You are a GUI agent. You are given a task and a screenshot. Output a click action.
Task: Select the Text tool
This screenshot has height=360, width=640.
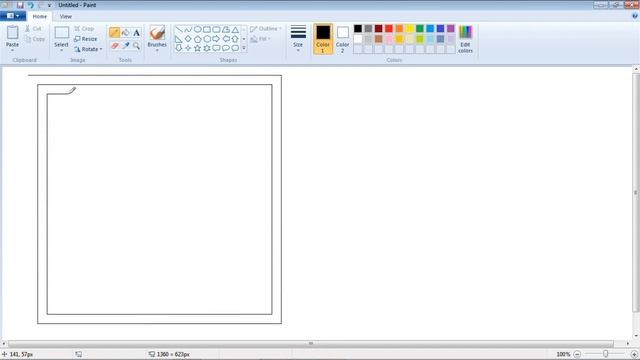136,32
